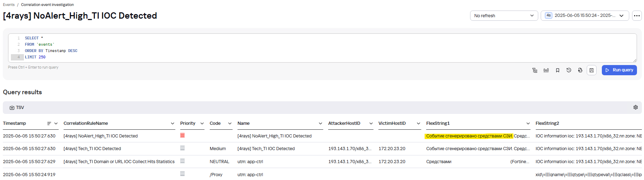The image size is (644, 180).
Task: Select the Tech_TI IOC Detected rule row
Action: pos(92,149)
